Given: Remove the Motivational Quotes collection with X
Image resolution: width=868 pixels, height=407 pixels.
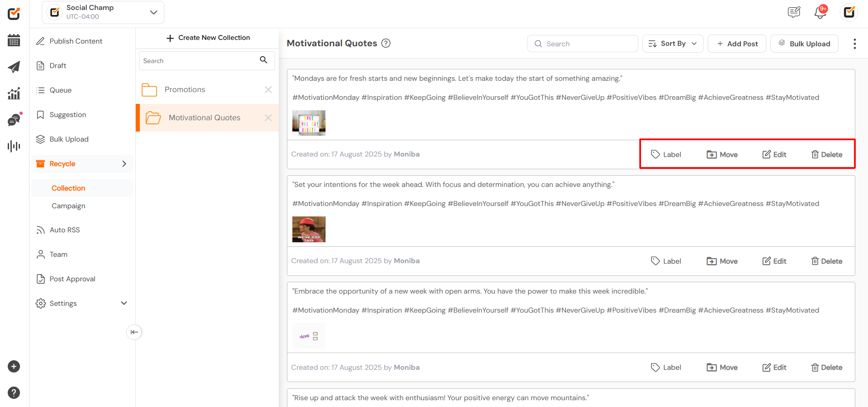Looking at the screenshot, I should click(x=268, y=118).
